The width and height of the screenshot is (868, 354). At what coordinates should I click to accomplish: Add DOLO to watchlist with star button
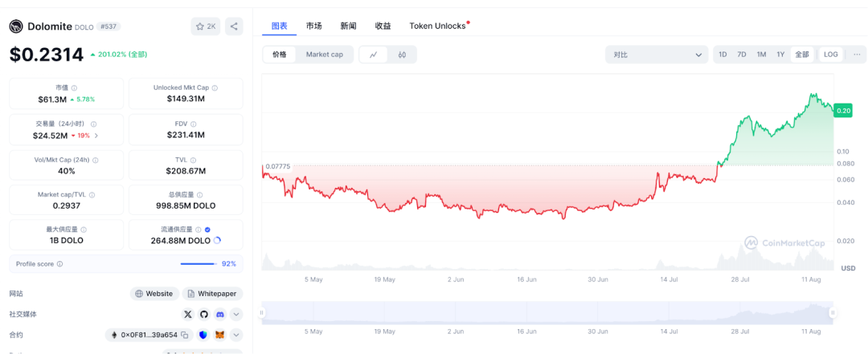coord(206,26)
